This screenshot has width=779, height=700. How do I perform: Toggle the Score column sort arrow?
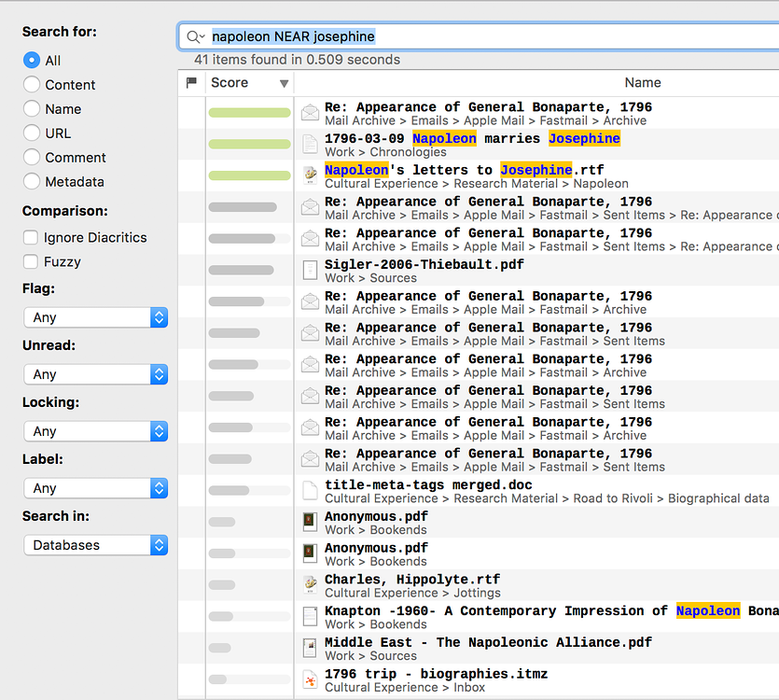[284, 83]
